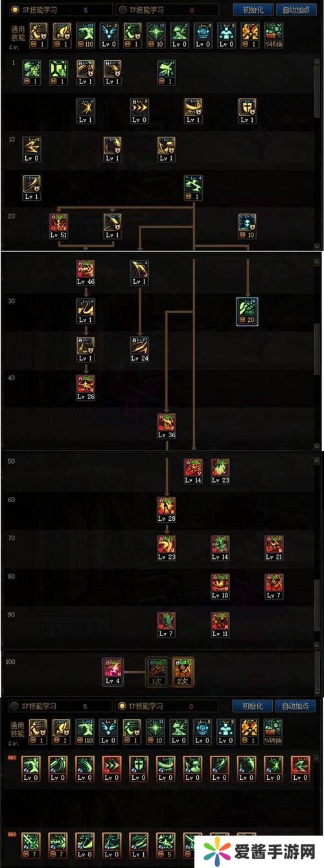Select the pink level-100 skill Lv 4
Viewport: 324px width, 868px height.
113,671
